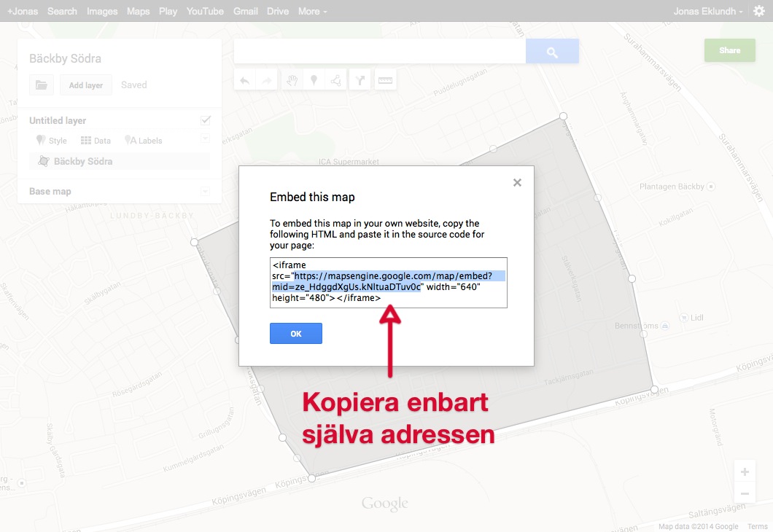Open the Terms link

click(757, 527)
